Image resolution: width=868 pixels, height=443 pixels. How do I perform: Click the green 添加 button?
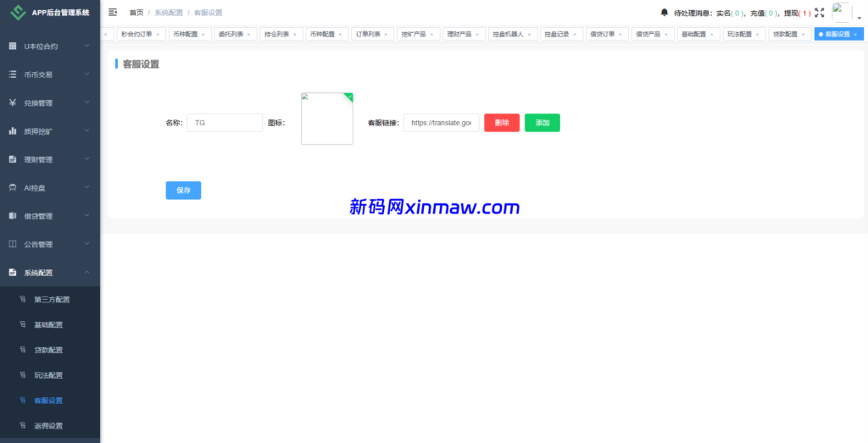click(x=542, y=123)
